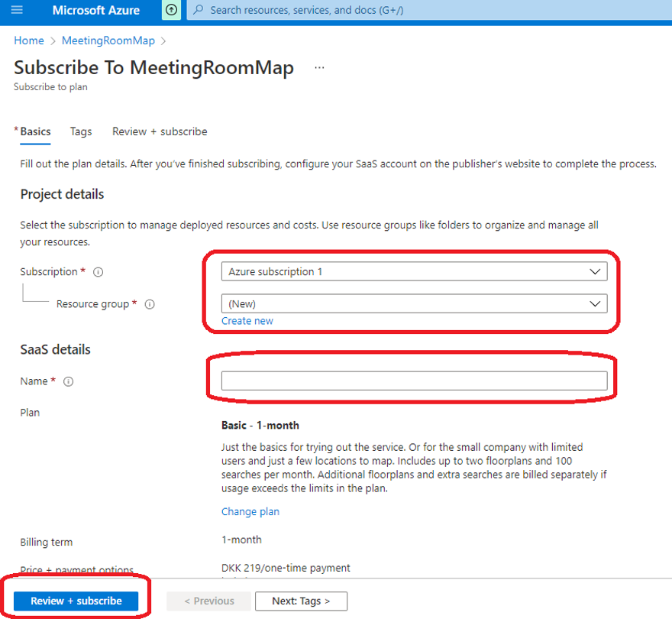This screenshot has height=619, width=672.
Task: Click the Search resources, services, and docs box
Action: tap(428, 10)
